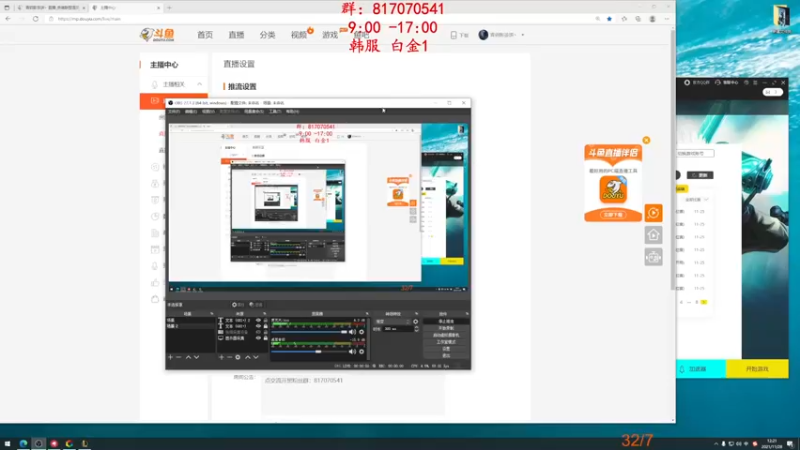Close the Douyu streaming companion promo popup
800x450 pixels.
646,140
